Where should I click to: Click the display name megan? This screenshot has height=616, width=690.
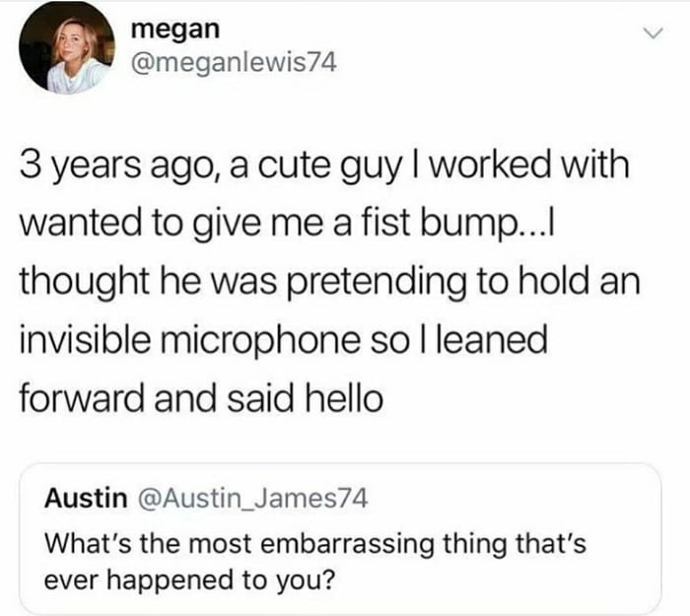pos(175,30)
